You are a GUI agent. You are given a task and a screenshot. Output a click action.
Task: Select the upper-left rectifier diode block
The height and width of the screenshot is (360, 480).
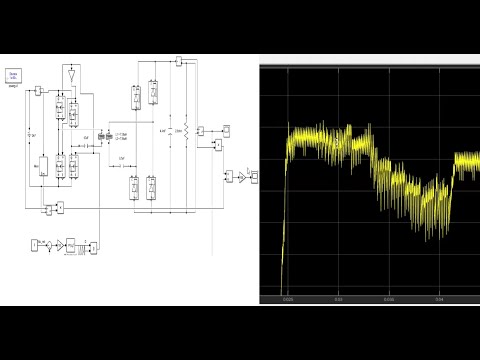[136, 98]
